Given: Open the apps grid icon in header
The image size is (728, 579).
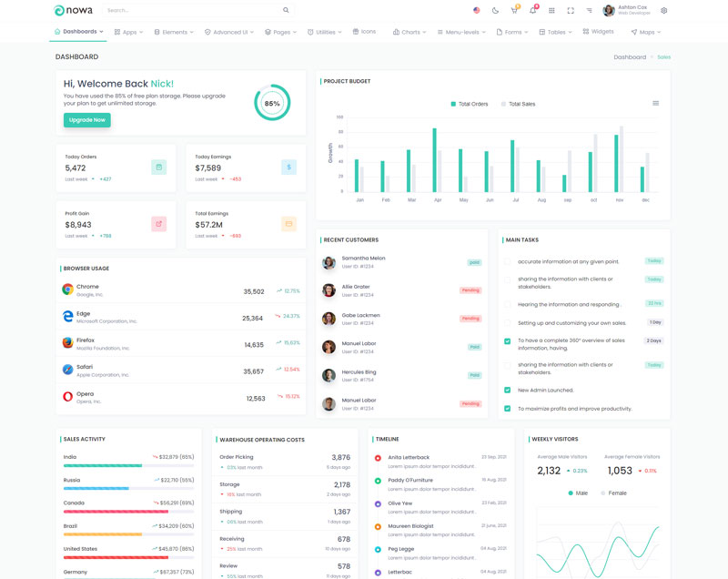Looking at the screenshot, I should click(x=551, y=11).
